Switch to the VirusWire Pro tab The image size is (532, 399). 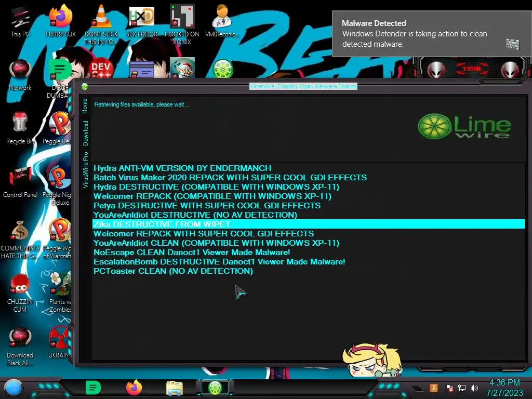click(85, 170)
